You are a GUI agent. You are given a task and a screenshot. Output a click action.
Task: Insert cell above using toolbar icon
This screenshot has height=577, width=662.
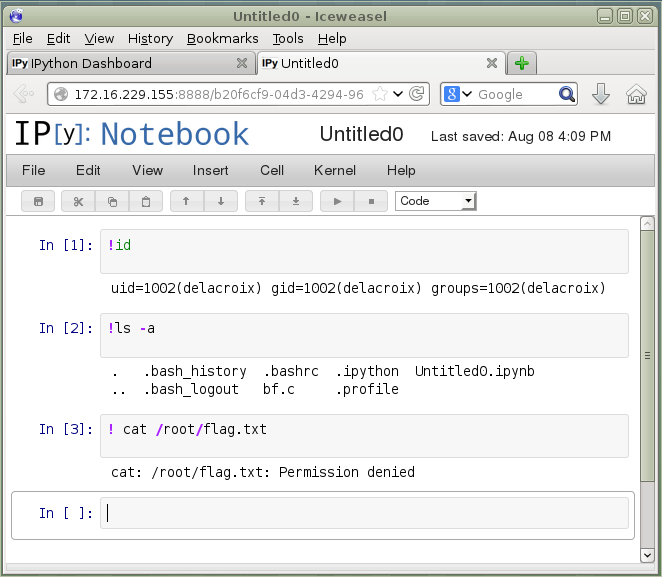pyautogui.click(x=262, y=201)
